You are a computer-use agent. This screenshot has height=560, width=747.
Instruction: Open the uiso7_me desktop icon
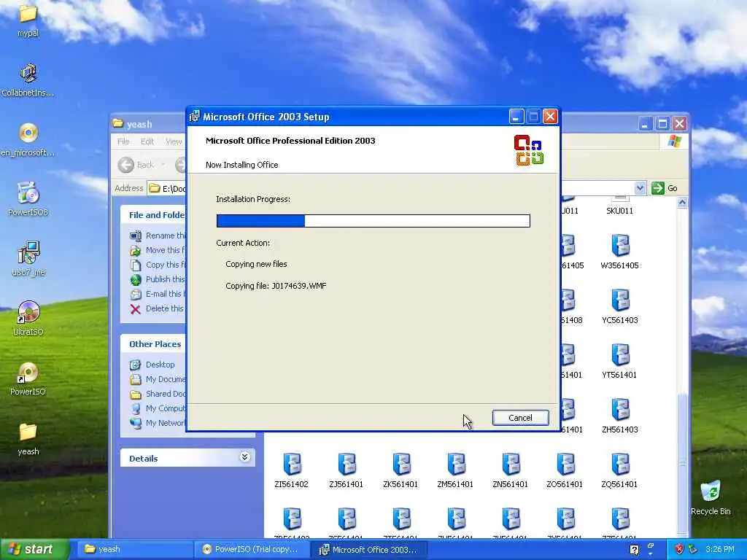coord(28,259)
